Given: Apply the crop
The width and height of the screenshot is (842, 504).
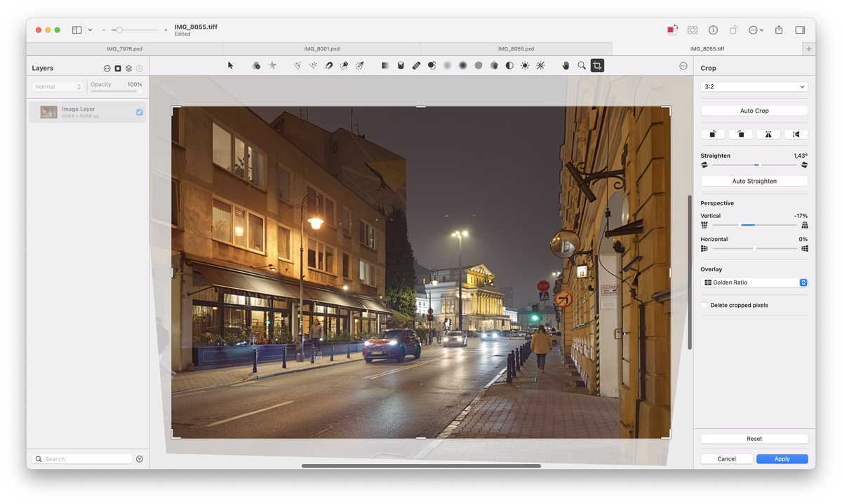Looking at the screenshot, I should pos(782,459).
